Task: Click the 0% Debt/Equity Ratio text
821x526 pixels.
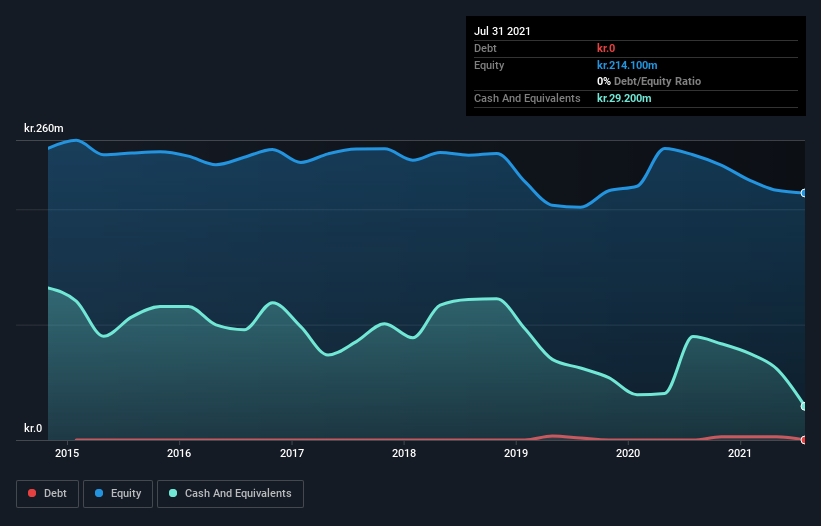Action: click(x=649, y=81)
